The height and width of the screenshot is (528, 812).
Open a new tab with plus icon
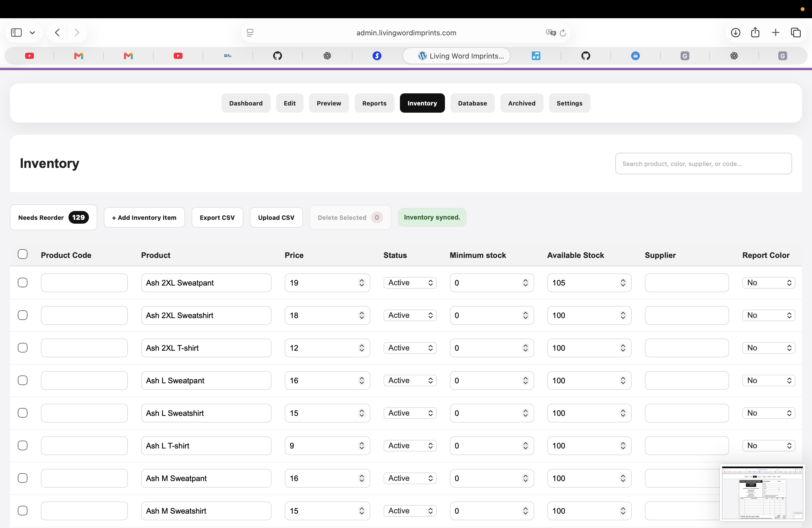point(776,33)
